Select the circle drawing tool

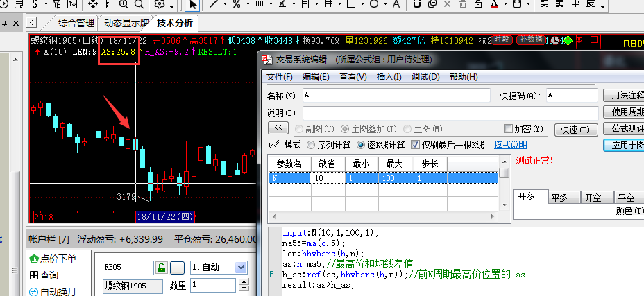coord(374,4)
